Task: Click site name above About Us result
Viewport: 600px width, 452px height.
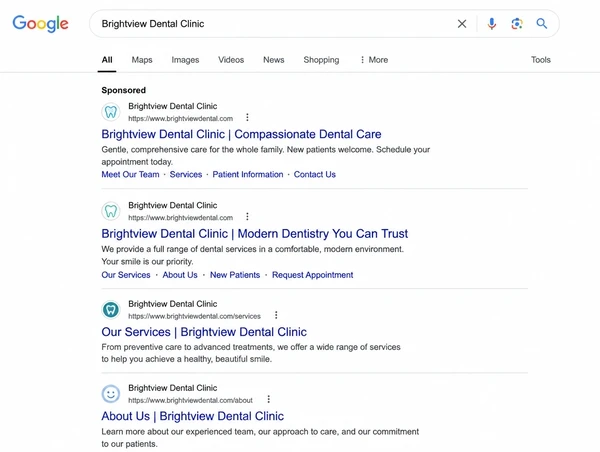Action: pyautogui.click(x=173, y=388)
